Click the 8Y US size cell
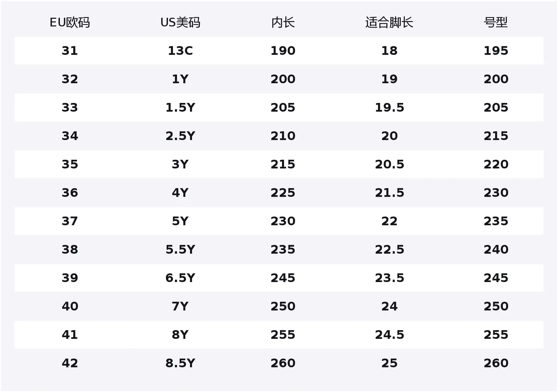The height and width of the screenshot is (392, 558). 180,335
